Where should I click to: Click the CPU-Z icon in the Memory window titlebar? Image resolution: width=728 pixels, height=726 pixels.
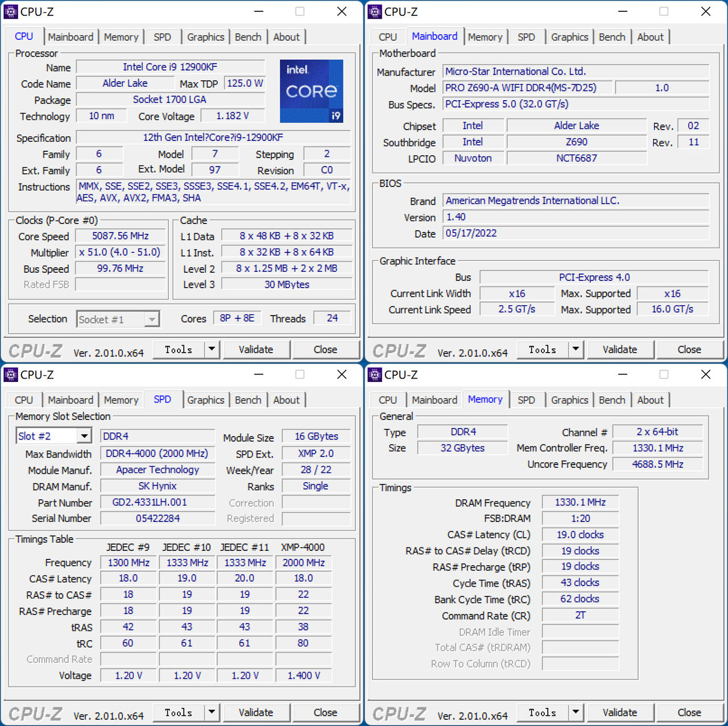(x=375, y=375)
